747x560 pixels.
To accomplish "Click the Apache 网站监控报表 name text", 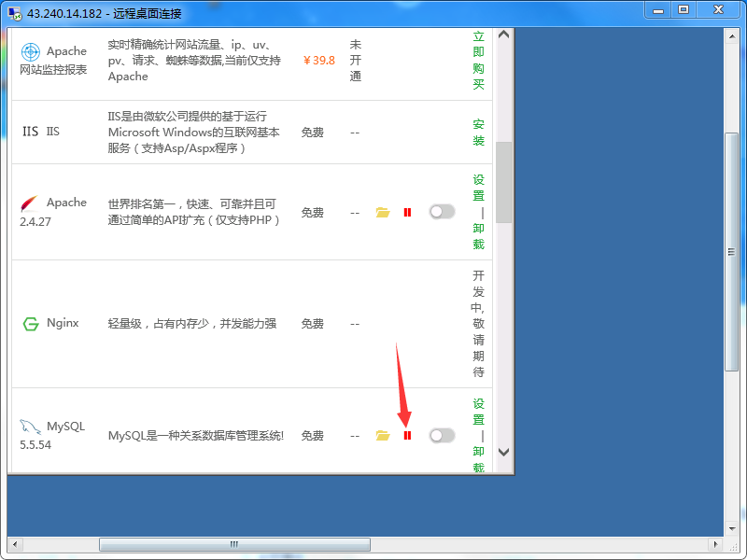I will (53, 61).
